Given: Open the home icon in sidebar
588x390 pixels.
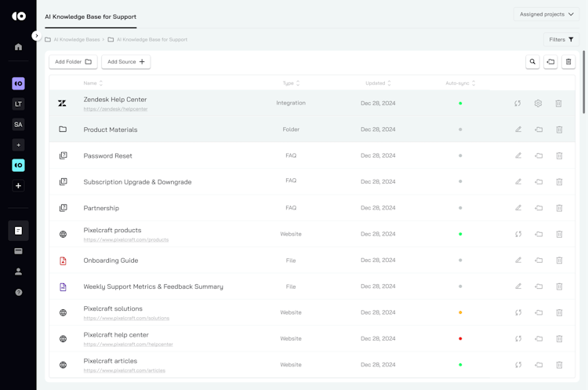Looking at the screenshot, I should 18,47.
